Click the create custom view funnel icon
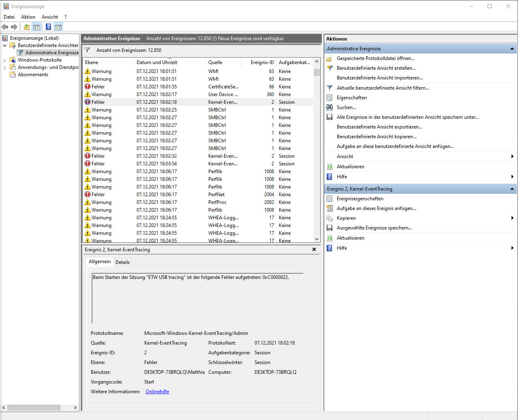This screenshot has width=518, height=420. click(x=330, y=68)
